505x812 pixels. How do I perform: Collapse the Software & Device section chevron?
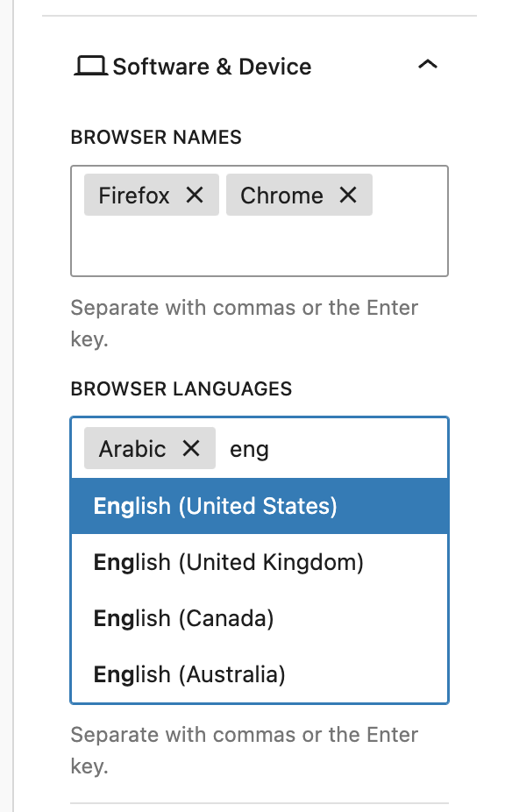click(x=428, y=65)
